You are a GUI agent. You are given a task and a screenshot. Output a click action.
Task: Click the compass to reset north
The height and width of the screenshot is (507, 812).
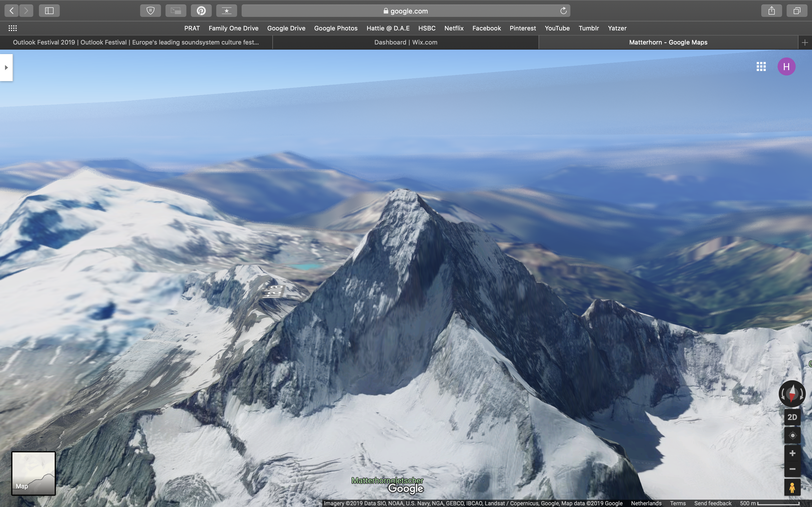point(792,393)
